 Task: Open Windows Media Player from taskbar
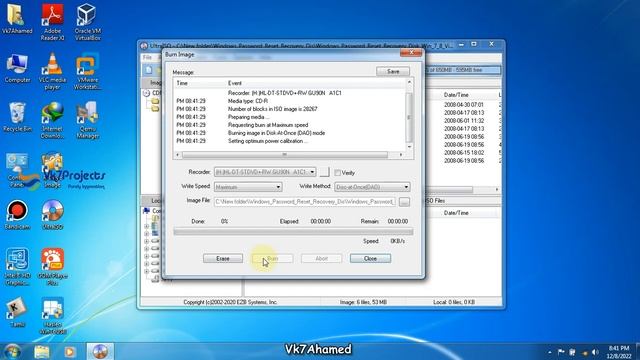point(70,351)
